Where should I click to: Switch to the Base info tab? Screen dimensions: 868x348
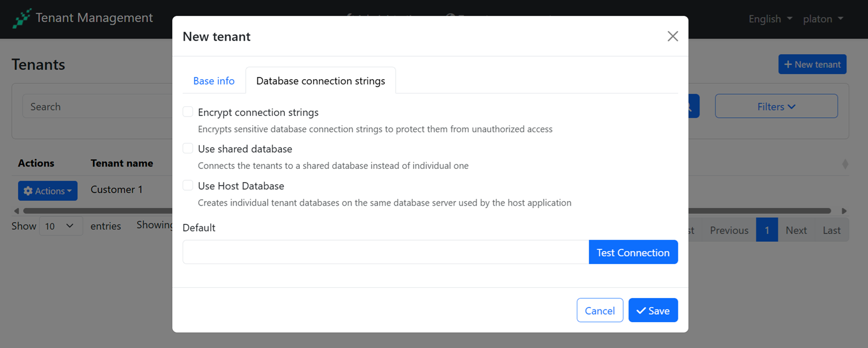click(x=214, y=81)
